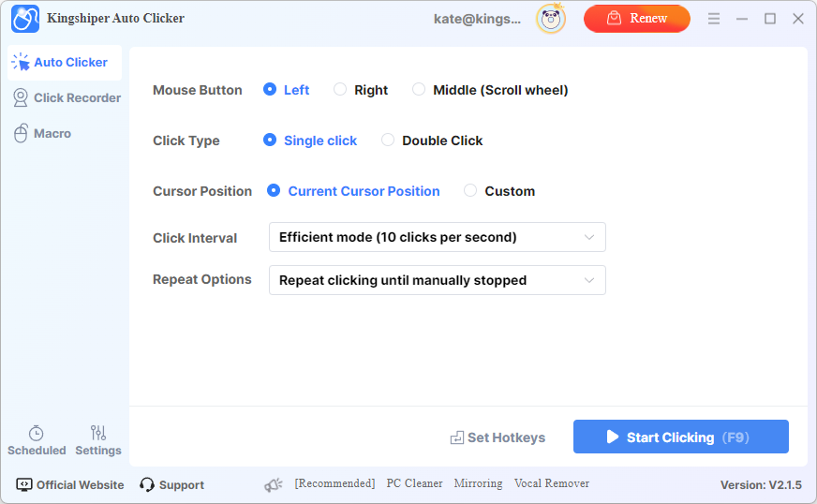Open the panda user avatar

[x=551, y=19]
